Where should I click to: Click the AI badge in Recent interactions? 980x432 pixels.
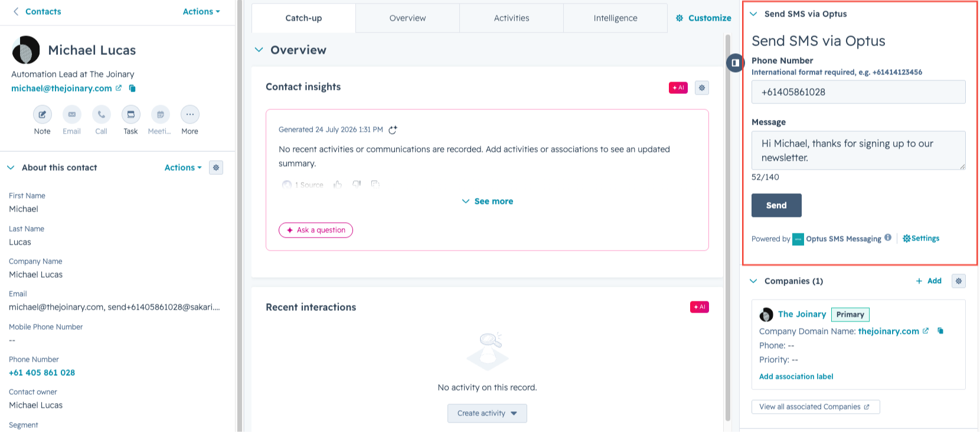(x=700, y=307)
